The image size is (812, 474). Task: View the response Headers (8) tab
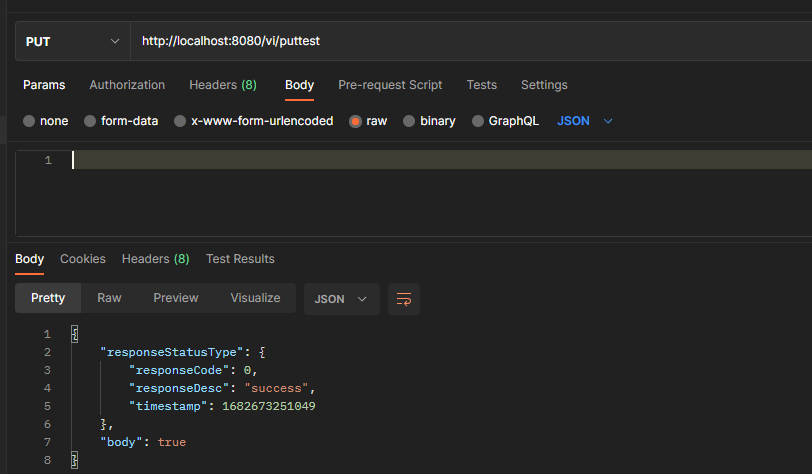click(x=155, y=259)
